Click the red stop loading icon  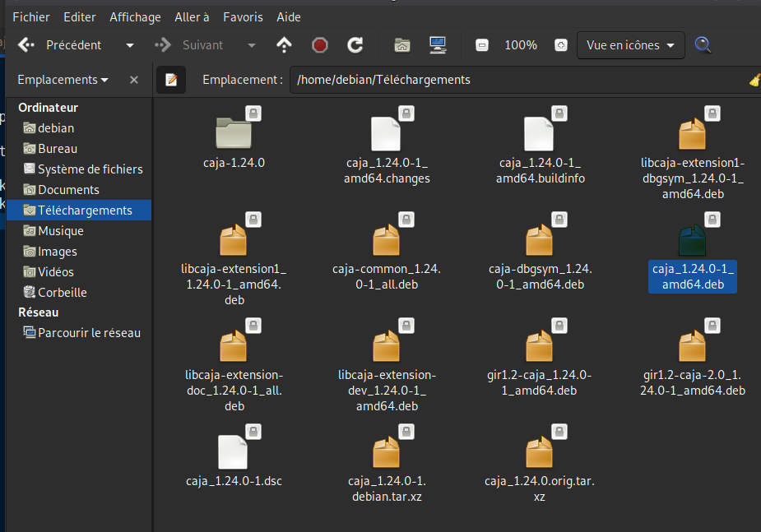coord(320,45)
